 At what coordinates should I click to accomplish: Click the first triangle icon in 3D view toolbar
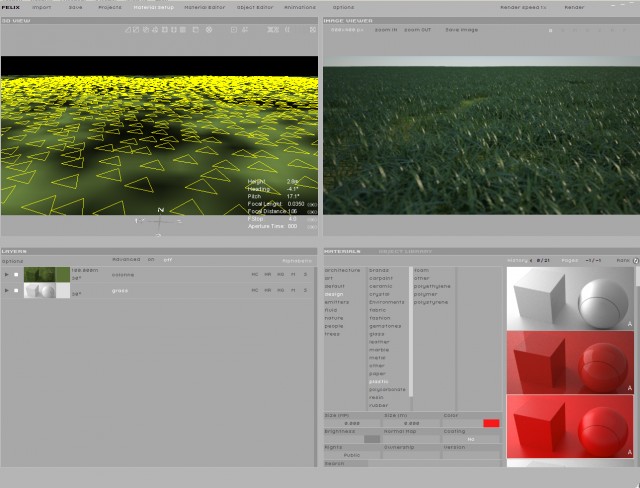tap(128, 30)
